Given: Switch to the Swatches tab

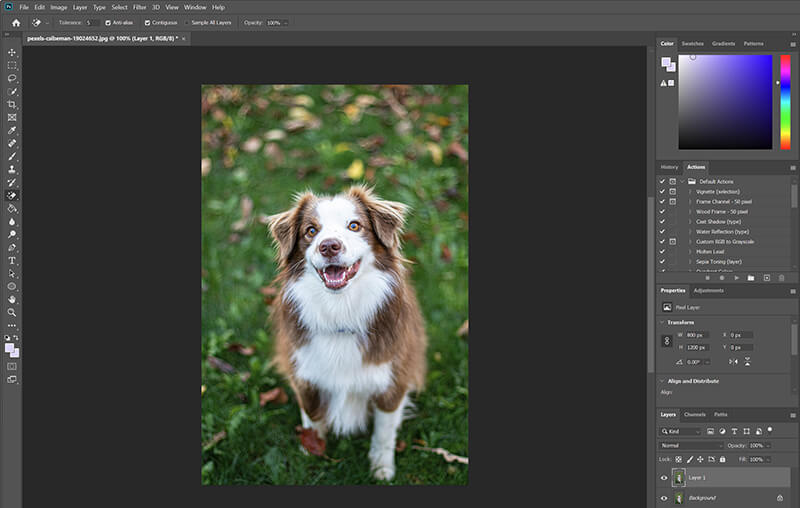Looking at the screenshot, I should [x=692, y=44].
